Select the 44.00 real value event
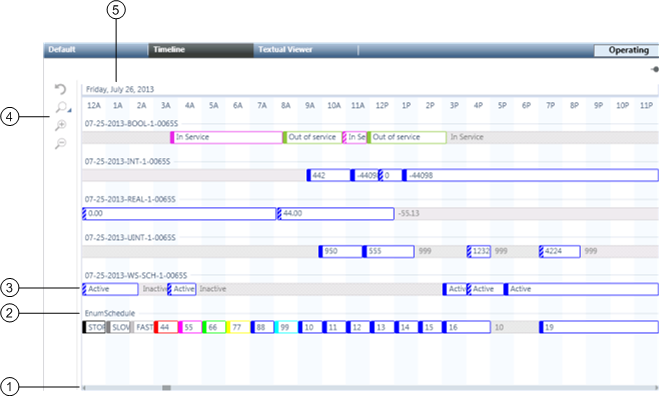The image size is (660, 396). tap(335, 213)
